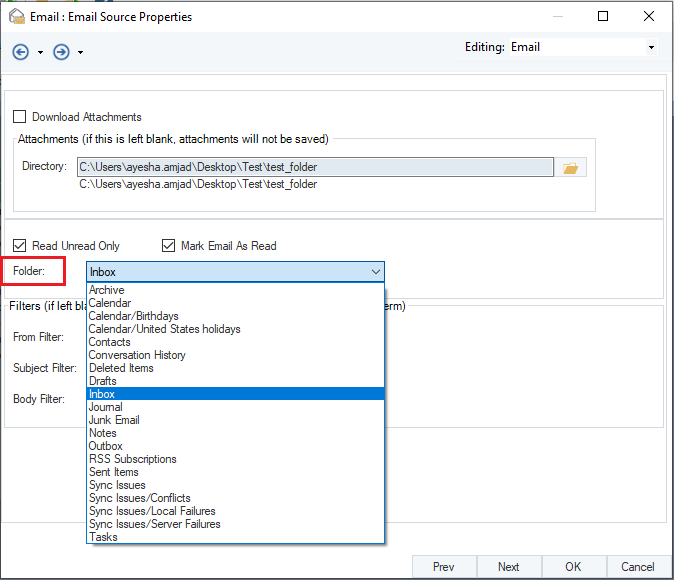The image size is (674, 580).
Task: Choose Calendar/United States holidays option
Action: tap(164, 329)
